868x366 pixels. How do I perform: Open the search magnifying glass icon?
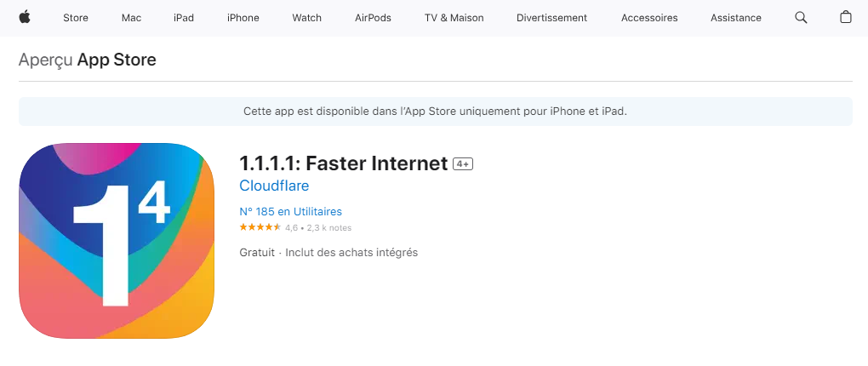(801, 17)
